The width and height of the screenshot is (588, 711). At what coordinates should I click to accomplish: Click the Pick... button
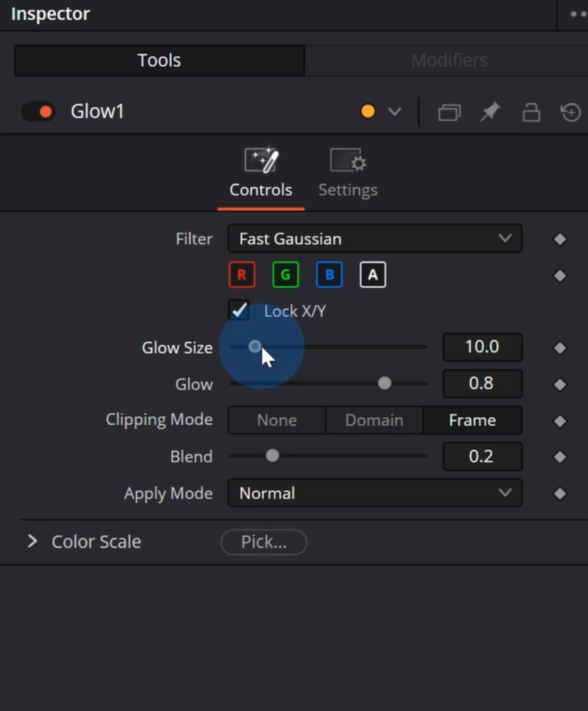(264, 542)
